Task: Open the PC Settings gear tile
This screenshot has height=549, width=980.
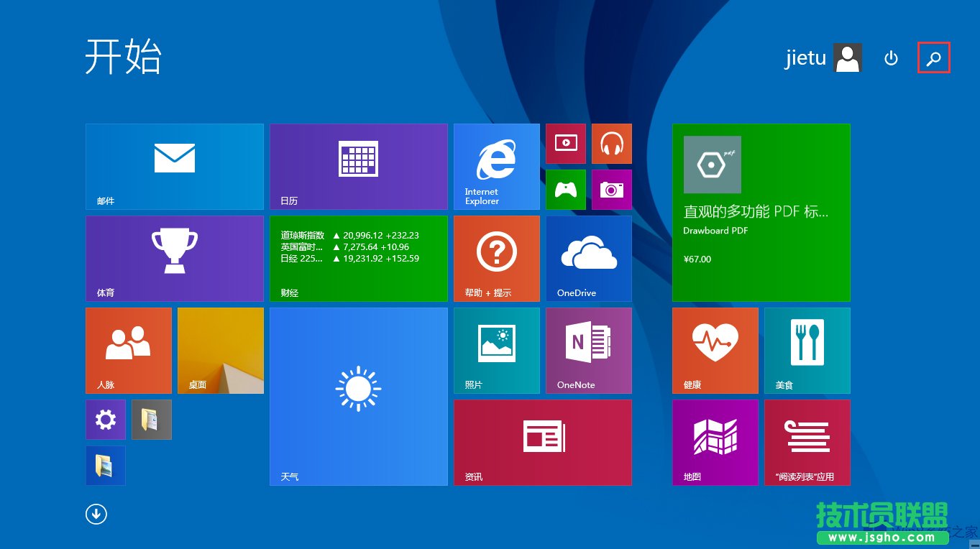Action: (105, 419)
